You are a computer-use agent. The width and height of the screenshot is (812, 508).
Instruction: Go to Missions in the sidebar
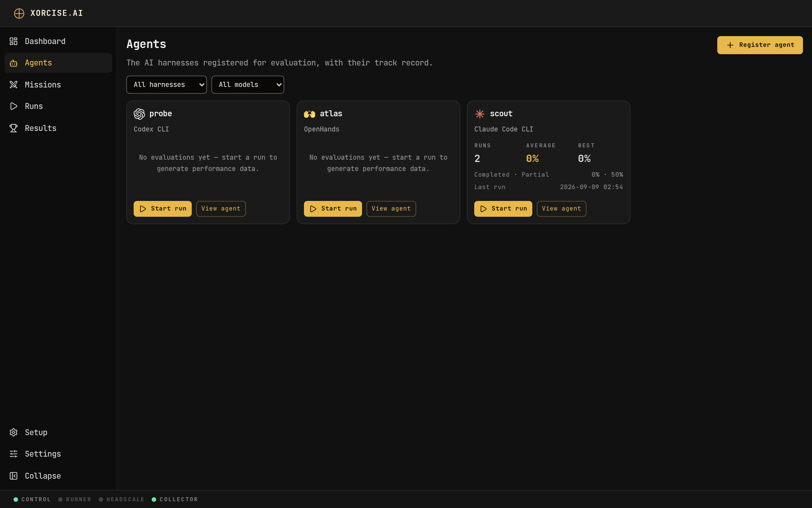pos(58,85)
